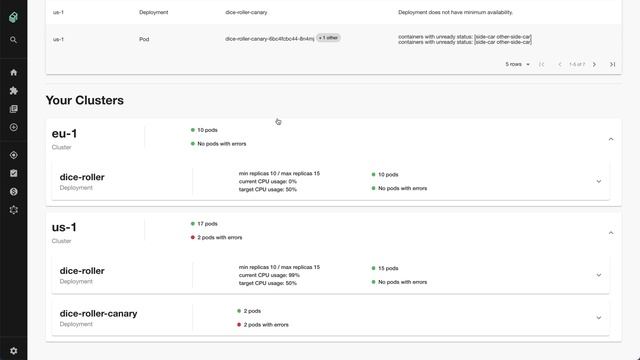This screenshot has width=640, height=360.
Task: Go to the next page of the error table
Action: pyautogui.click(x=594, y=64)
